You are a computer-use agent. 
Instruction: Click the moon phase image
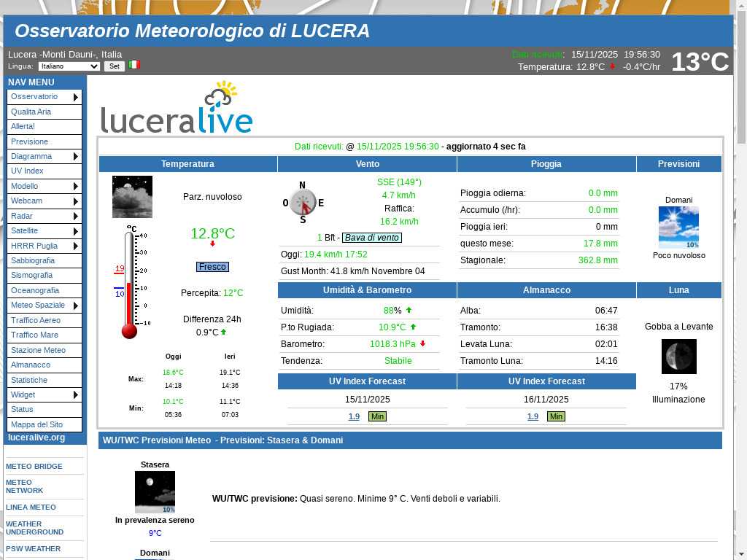(x=678, y=357)
